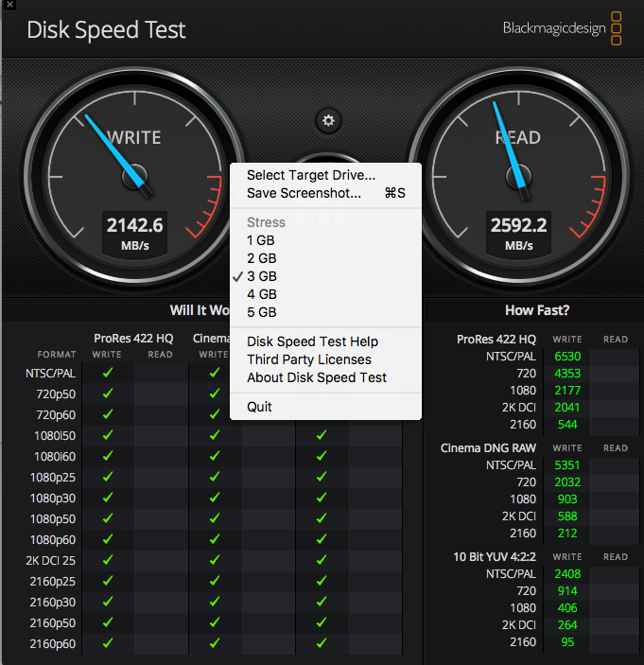
Task: Click ProRes 422 HQ write checkmark for 1080p30
Action: coord(108,498)
